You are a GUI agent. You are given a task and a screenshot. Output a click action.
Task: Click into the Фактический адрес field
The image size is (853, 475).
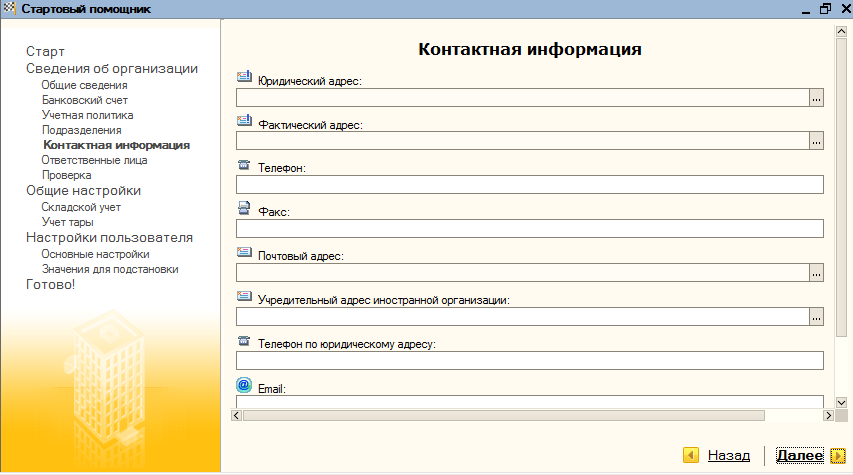tap(523, 141)
